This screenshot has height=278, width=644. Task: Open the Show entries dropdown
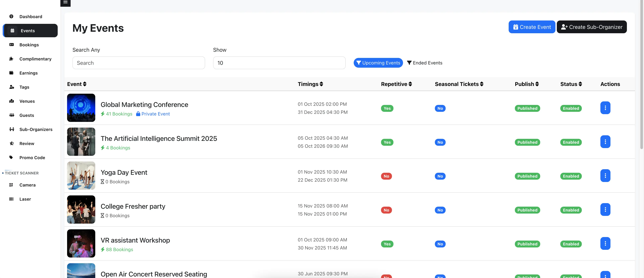pyautogui.click(x=279, y=63)
